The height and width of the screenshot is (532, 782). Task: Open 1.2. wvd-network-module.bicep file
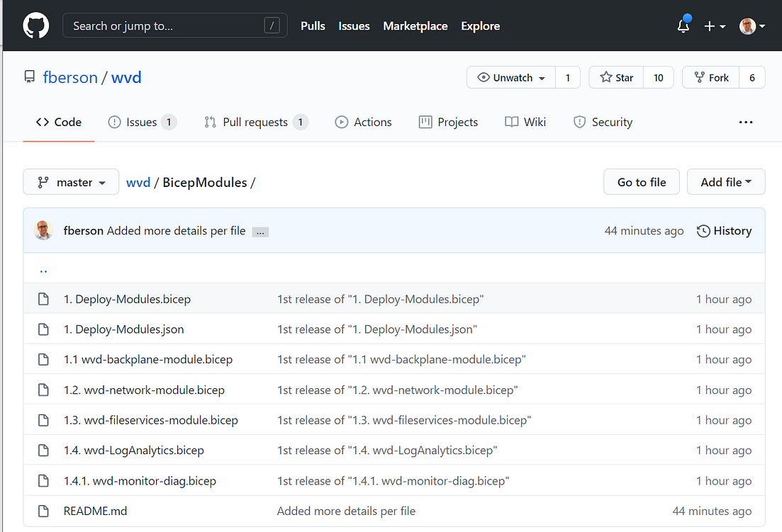(144, 390)
